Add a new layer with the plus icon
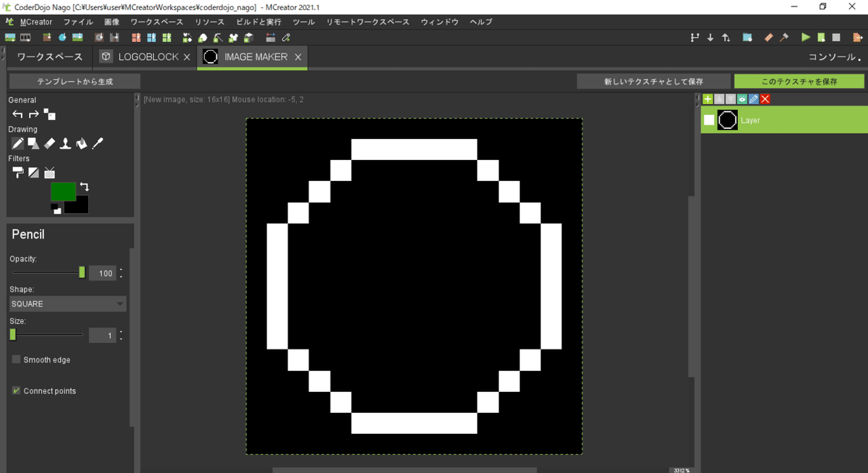 coord(707,99)
